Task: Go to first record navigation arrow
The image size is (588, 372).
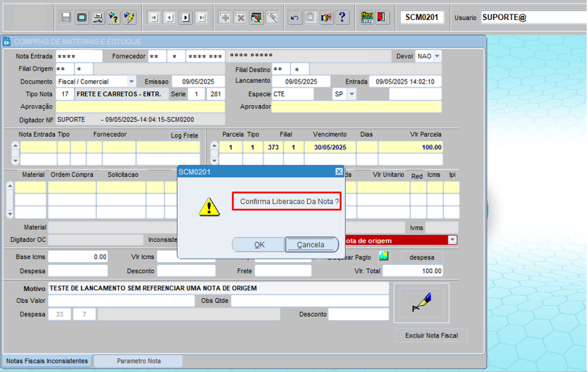Action: click(154, 17)
